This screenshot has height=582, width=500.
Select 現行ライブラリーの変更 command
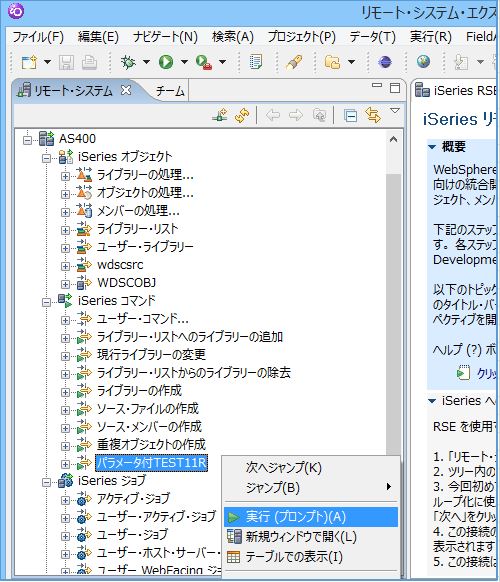tap(151, 355)
